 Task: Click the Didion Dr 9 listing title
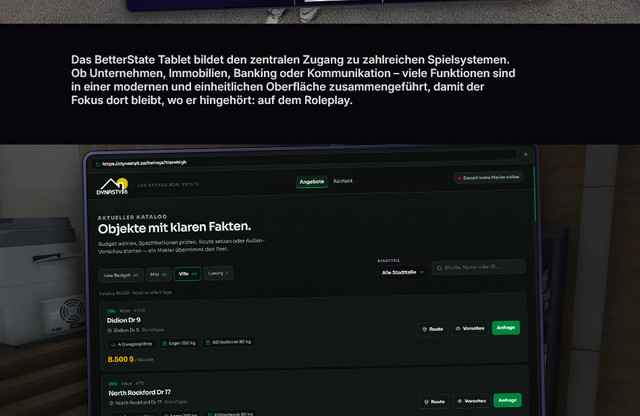coord(124,320)
